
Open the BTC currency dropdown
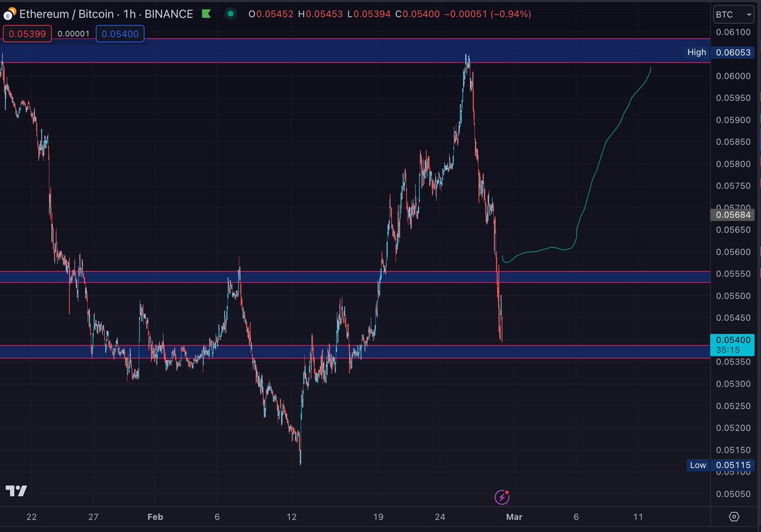(732, 14)
